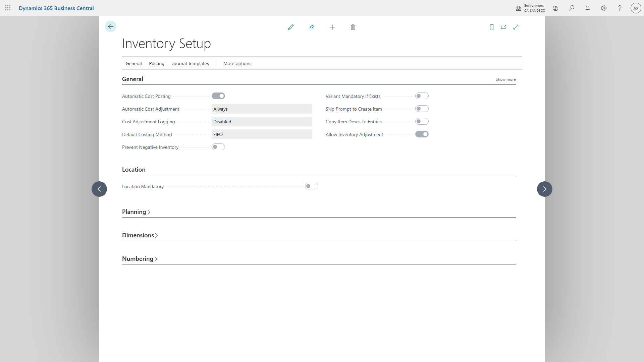This screenshot has width=644, height=362.
Task: Open the More options menu
Action: tap(237, 63)
